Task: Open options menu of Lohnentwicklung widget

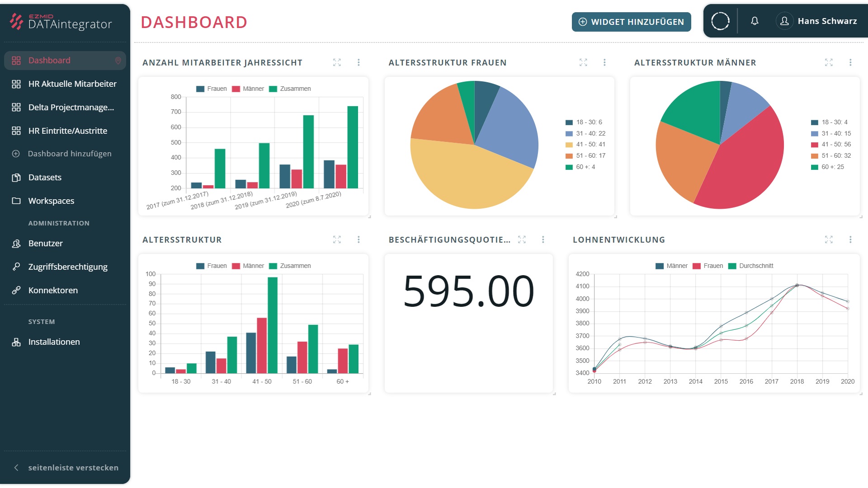Action: coord(850,239)
